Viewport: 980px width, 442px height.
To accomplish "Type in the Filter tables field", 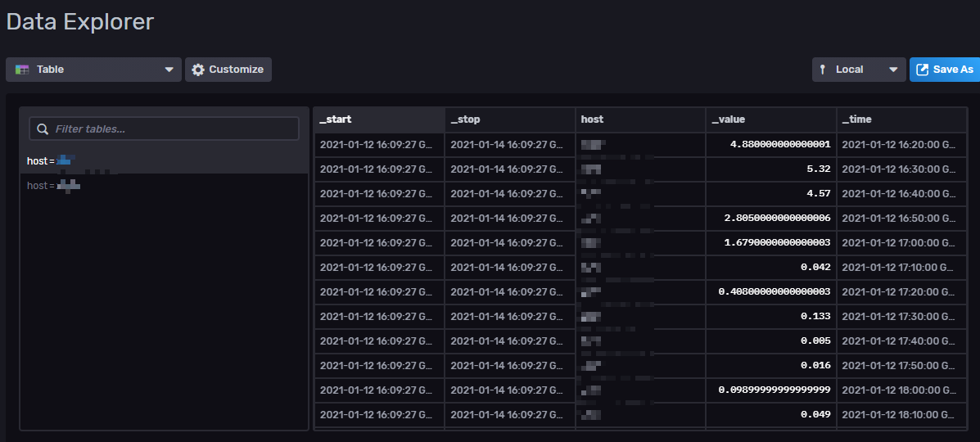I will pyautogui.click(x=172, y=129).
